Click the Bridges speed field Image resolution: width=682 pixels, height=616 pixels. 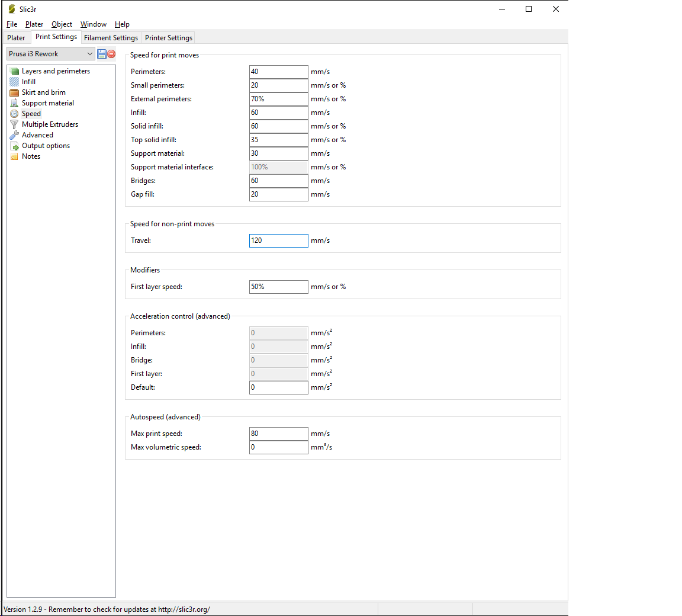point(278,181)
